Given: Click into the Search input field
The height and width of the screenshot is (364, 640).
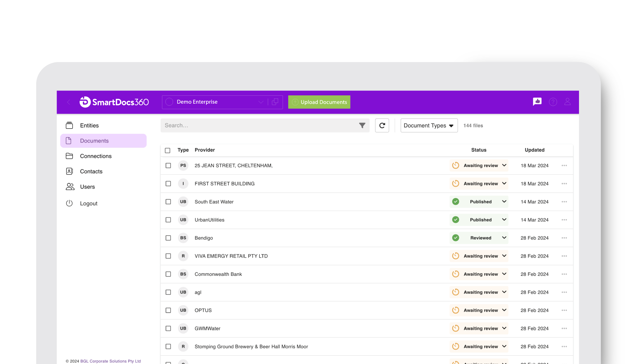Looking at the screenshot, I should click(x=258, y=125).
